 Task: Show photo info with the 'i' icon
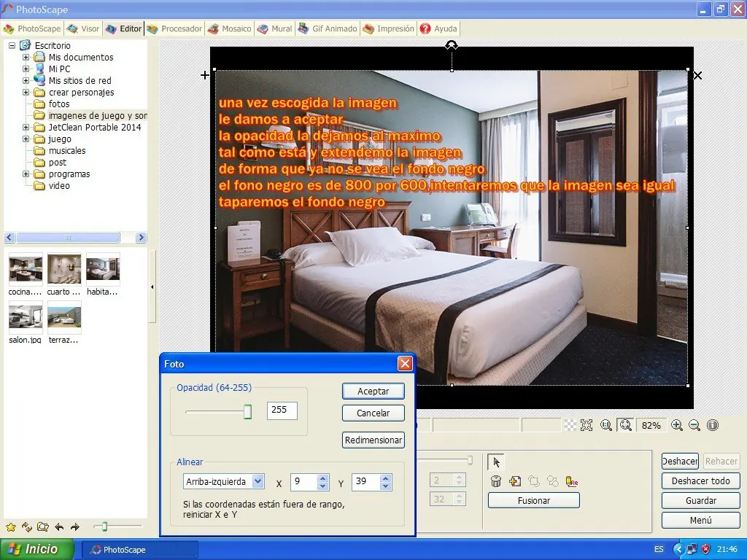tap(713, 425)
